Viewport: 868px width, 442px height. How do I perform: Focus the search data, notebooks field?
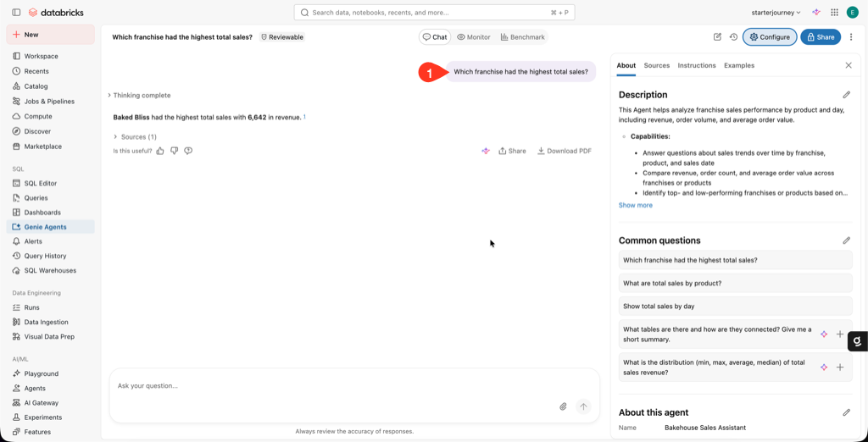click(434, 12)
